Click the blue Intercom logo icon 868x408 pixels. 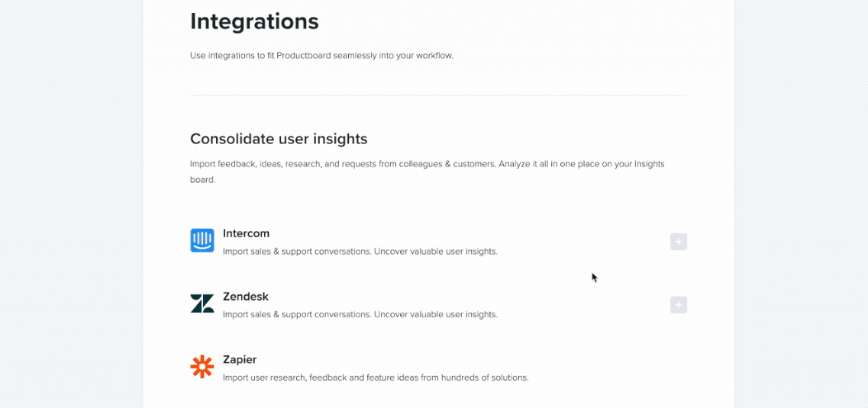(x=202, y=240)
